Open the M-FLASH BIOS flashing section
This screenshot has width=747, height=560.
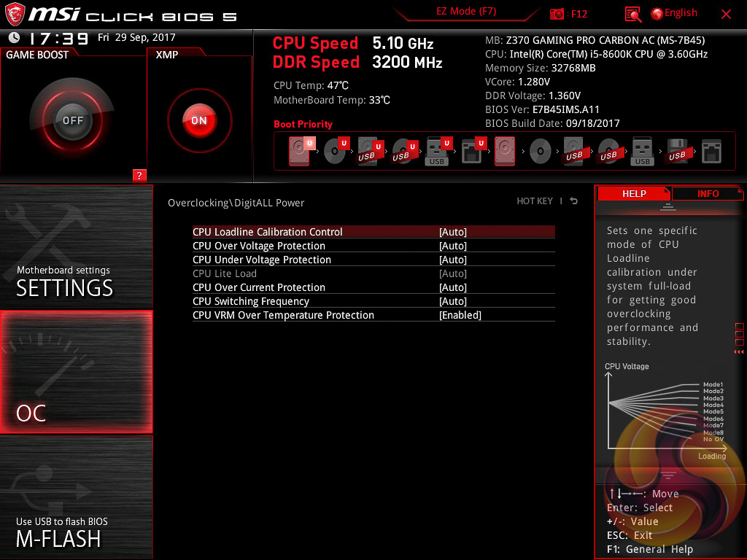click(76, 497)
